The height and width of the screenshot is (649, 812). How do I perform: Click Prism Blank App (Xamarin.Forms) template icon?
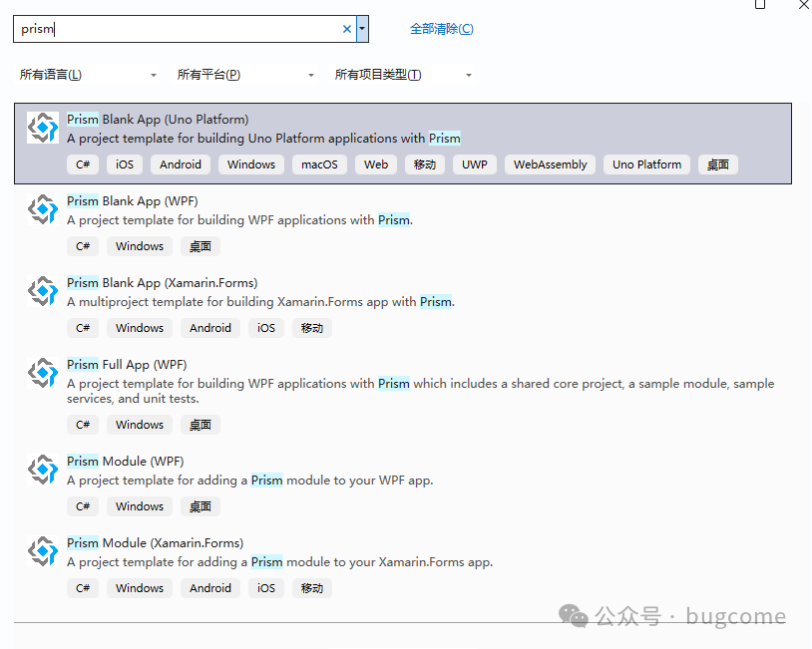click(43, 291)
